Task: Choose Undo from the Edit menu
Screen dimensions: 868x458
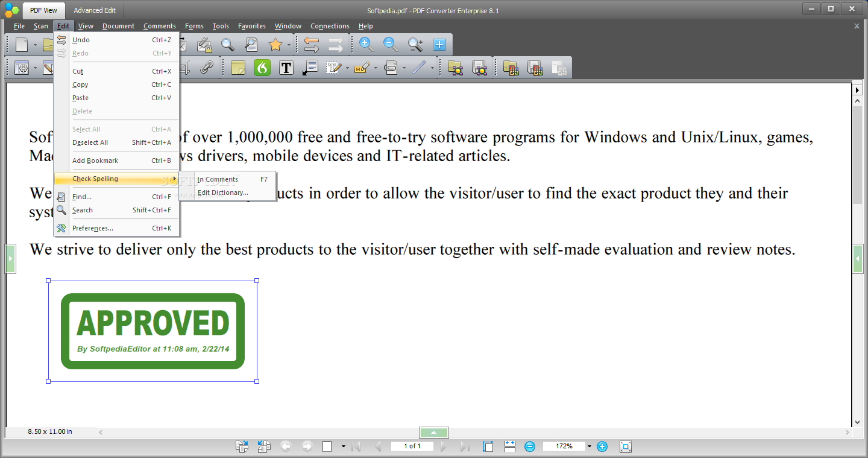Action: [x=116, y=40]
